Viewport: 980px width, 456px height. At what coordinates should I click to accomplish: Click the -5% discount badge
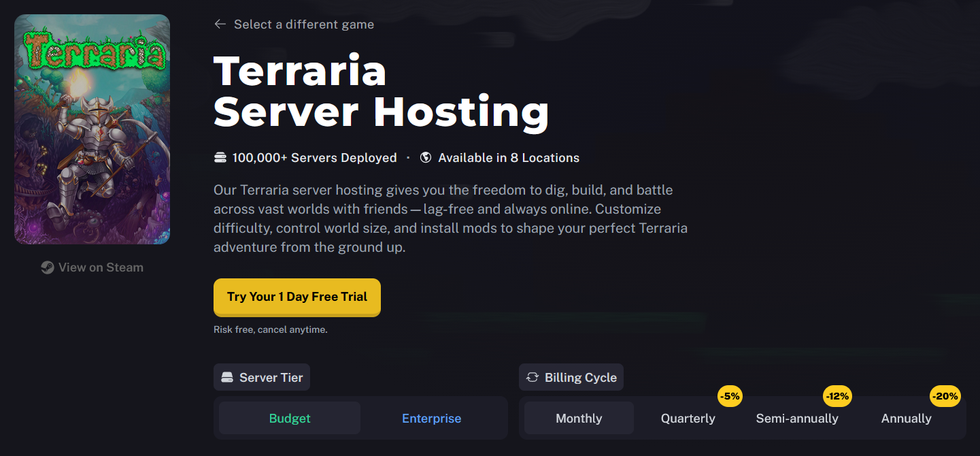pos(730,396)
